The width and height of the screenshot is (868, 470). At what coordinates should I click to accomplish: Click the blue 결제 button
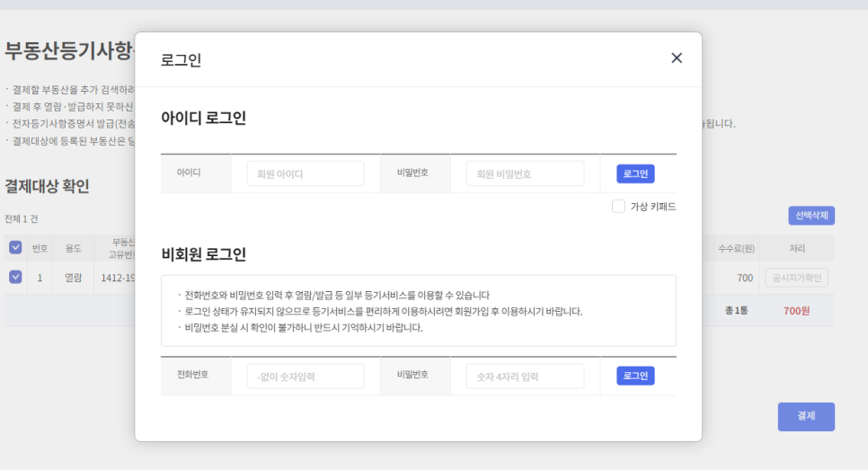(x=805, y=416)
